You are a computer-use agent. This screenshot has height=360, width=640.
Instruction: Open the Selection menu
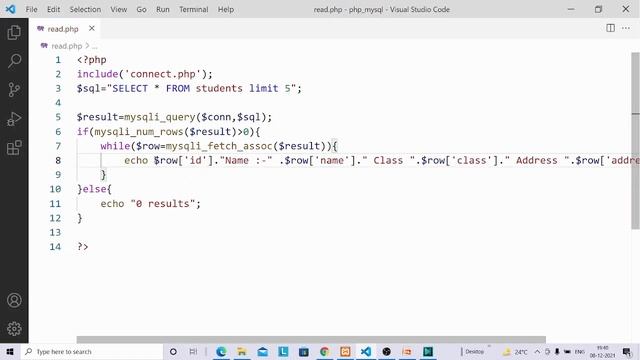85,9
